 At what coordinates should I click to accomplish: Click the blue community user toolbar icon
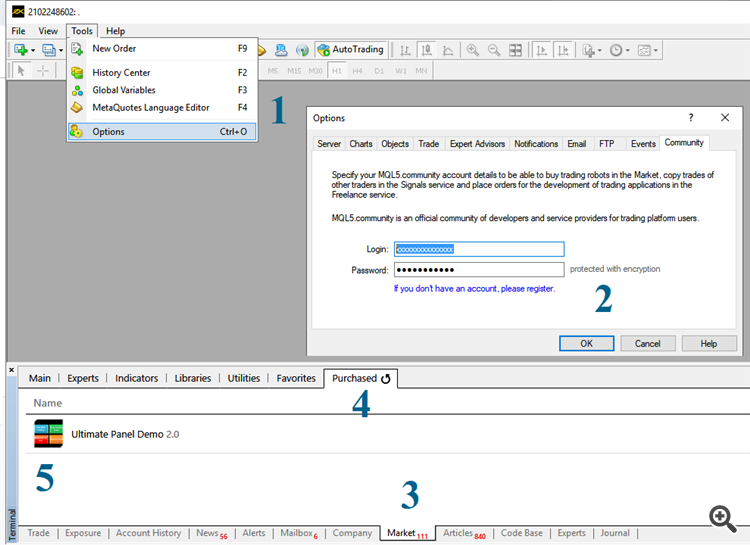point(281,50)
